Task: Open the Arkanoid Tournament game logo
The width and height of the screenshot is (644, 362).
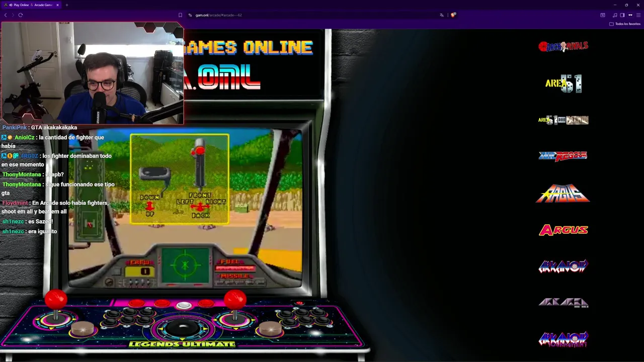Action: point(563,339)
